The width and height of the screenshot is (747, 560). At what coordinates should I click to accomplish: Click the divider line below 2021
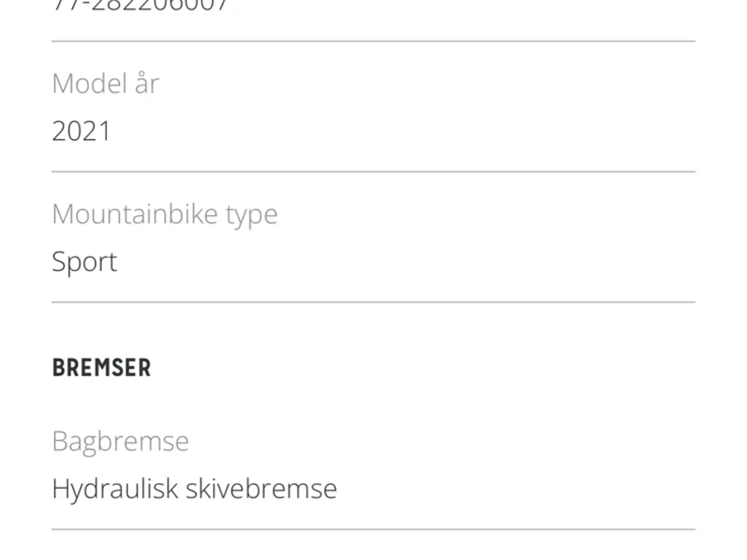[373, 171]
